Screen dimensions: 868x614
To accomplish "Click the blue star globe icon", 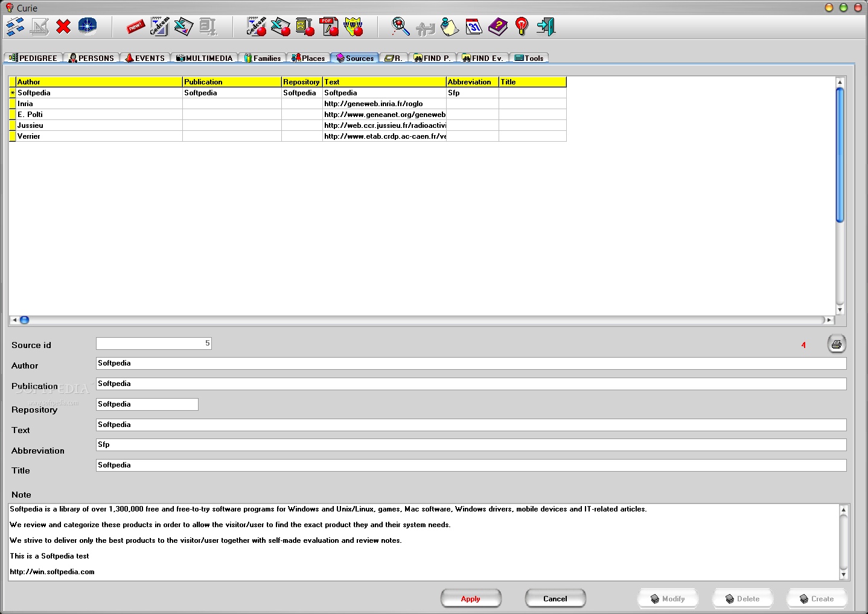I will [x=88, y=27].
